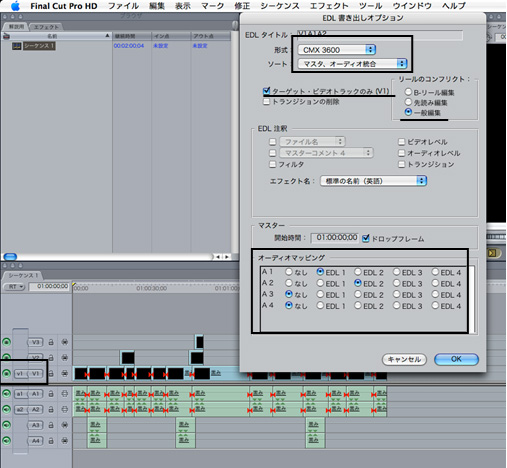Image resolution: width=507 pixels, height=468 pixels.
Task: Open the エフェクト menu
Action: coord(329,6)
